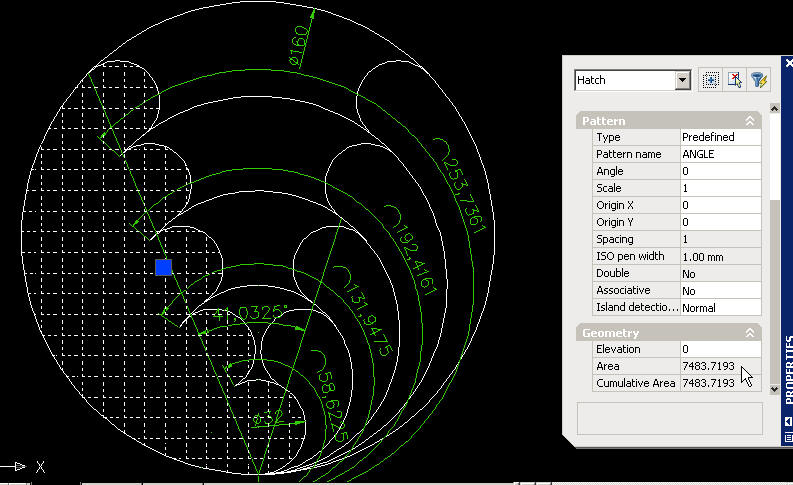
Task: Select the Ø160 diameter dimension text
Action: click(298, 46)
